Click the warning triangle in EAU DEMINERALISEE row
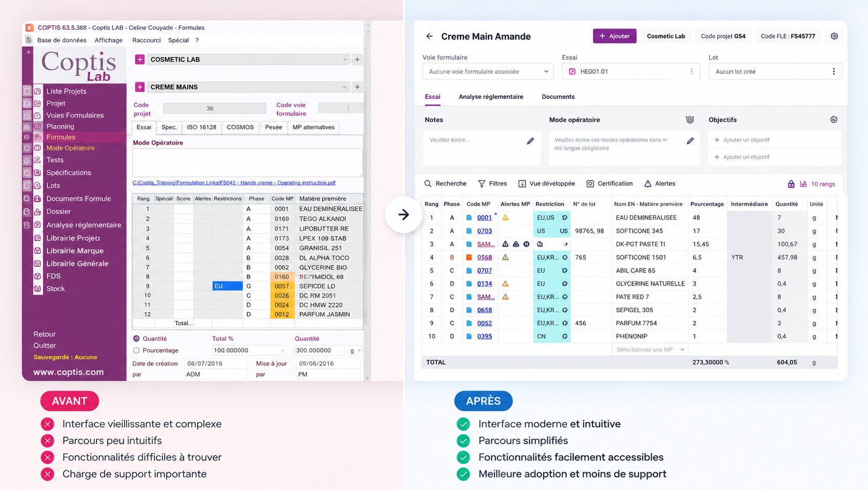Image resolution: width=868 pixels, height=490 pixels. (505, 218)
